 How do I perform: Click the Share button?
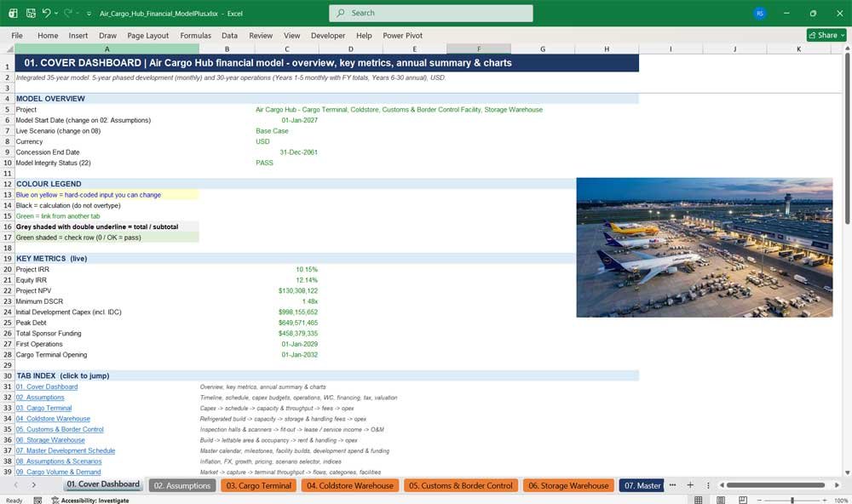point(826,35)
